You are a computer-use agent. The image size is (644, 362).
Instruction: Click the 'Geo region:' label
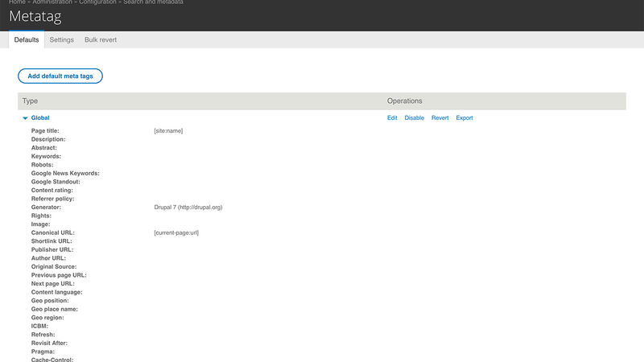coord(47,318)
